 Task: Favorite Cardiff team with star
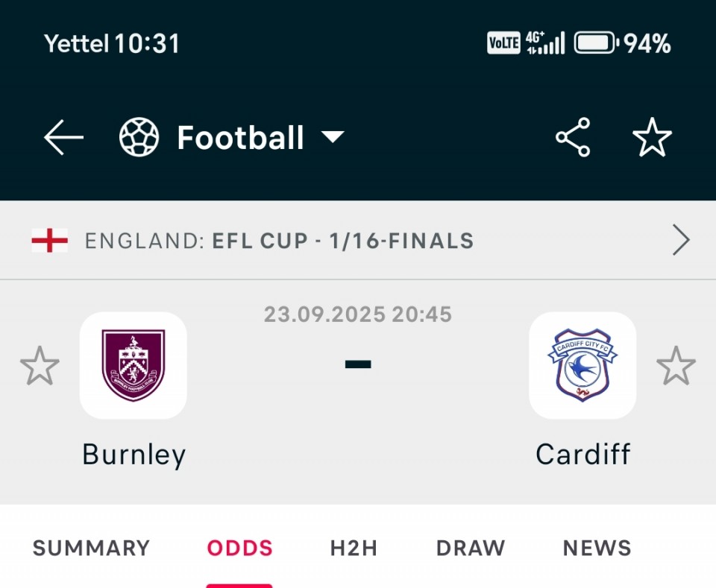click(x=676, y=366)
